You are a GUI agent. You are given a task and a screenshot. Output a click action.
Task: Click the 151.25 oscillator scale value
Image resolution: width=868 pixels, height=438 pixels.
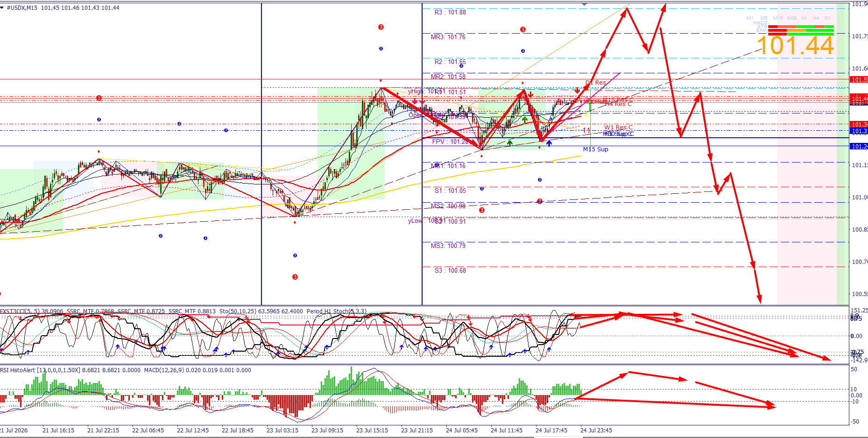tap(859, 310)
